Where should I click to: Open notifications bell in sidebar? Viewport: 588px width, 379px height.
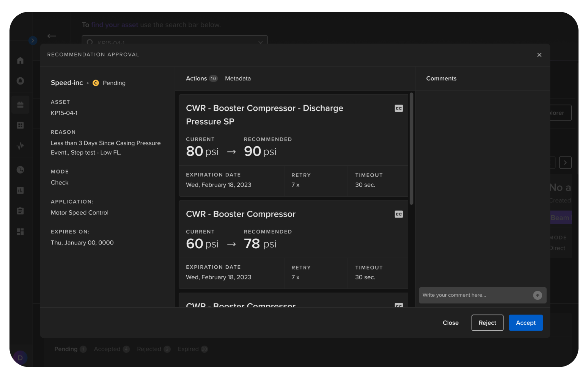pyautogui.click(x=20, y=81)
